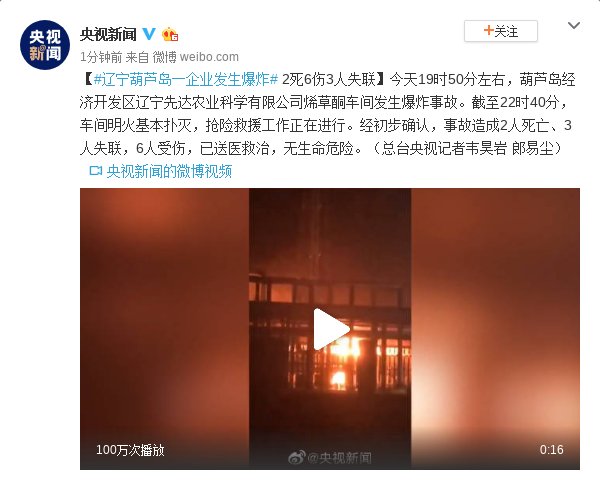Click the blurred right side of video
The width and height of the screenshot is (600, 480).
point(496,314)
